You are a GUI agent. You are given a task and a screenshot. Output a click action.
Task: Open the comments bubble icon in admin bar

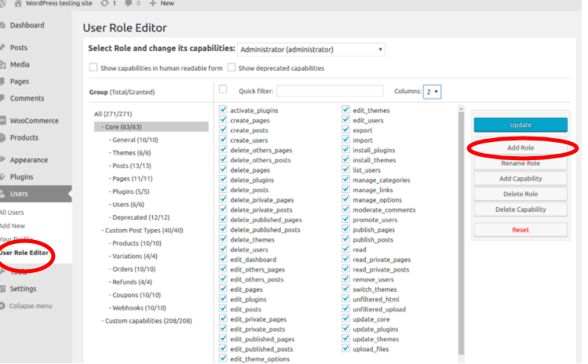[128, 3]
